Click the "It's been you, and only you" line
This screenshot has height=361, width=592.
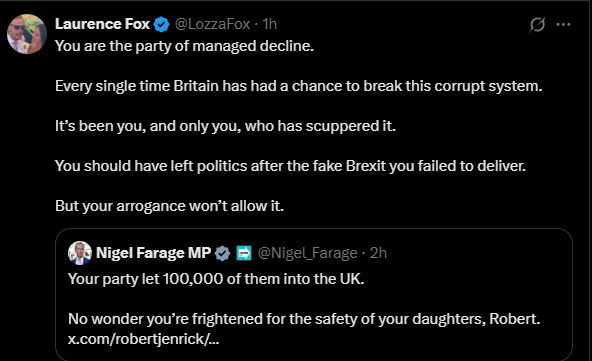[x=225, y=126]
